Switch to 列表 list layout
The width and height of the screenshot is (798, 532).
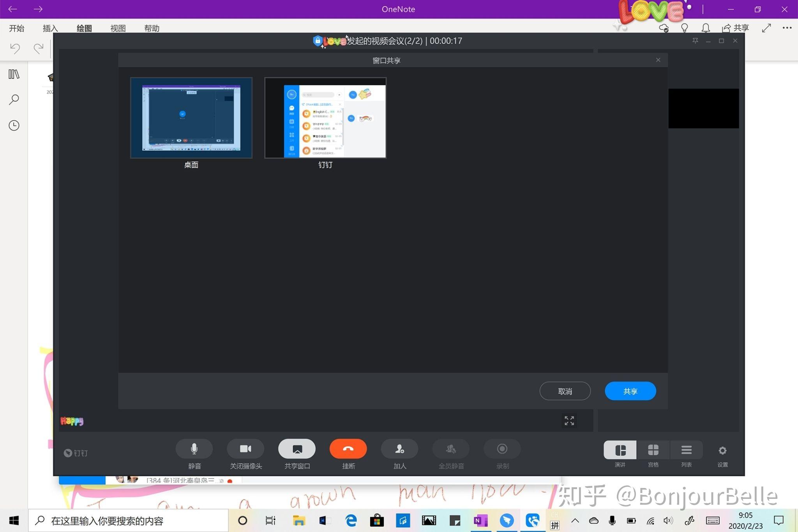point(686,451)
